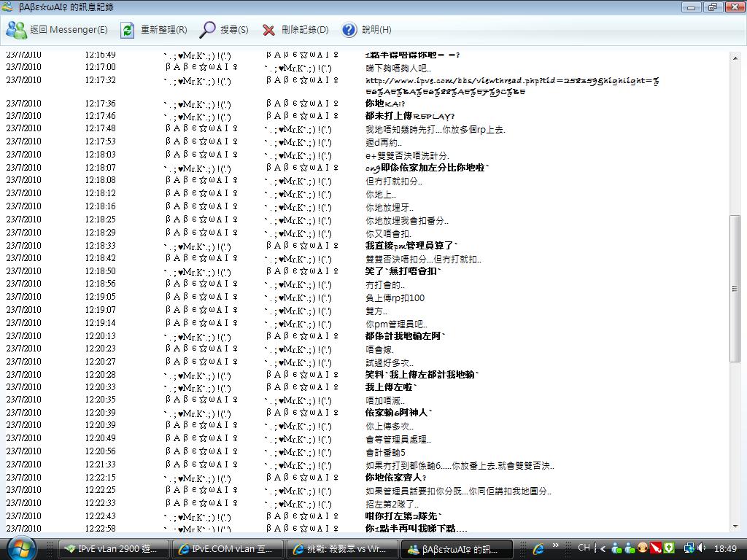Click the 18:49 taskbar clock
The width and height of the screenshot is (747, 560).
[725, 548]
